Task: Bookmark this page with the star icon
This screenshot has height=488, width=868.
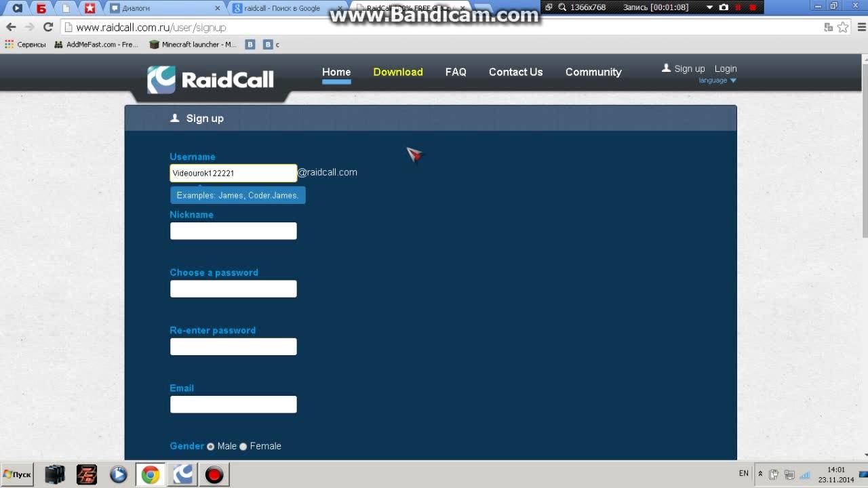Action: point(843,27)
